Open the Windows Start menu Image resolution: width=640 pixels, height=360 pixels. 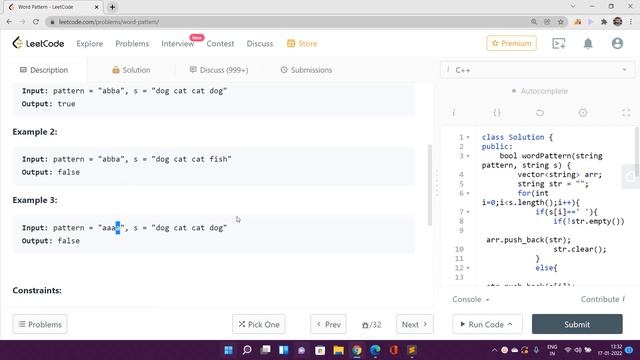(229, 350)
